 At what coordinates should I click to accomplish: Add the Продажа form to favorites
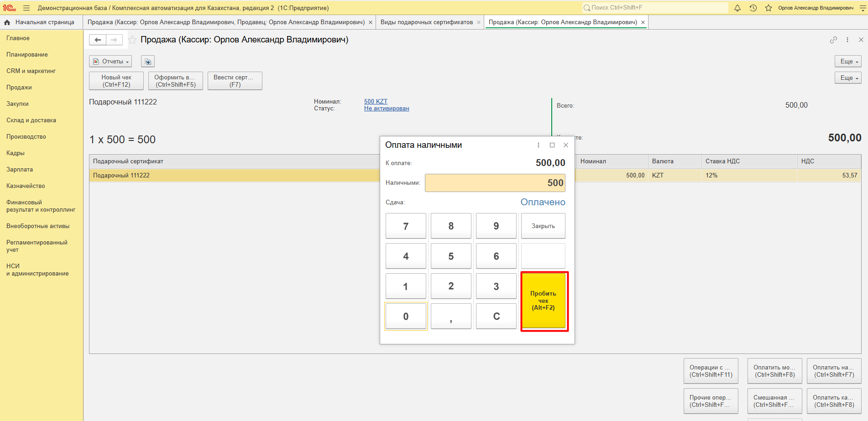[x=132, y=40]
